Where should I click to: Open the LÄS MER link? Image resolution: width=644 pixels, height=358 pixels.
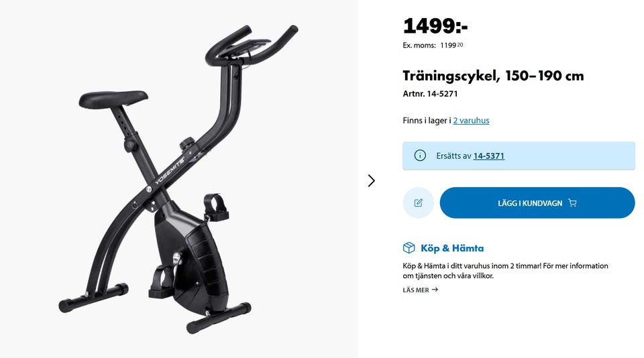(x=420, y=290)
